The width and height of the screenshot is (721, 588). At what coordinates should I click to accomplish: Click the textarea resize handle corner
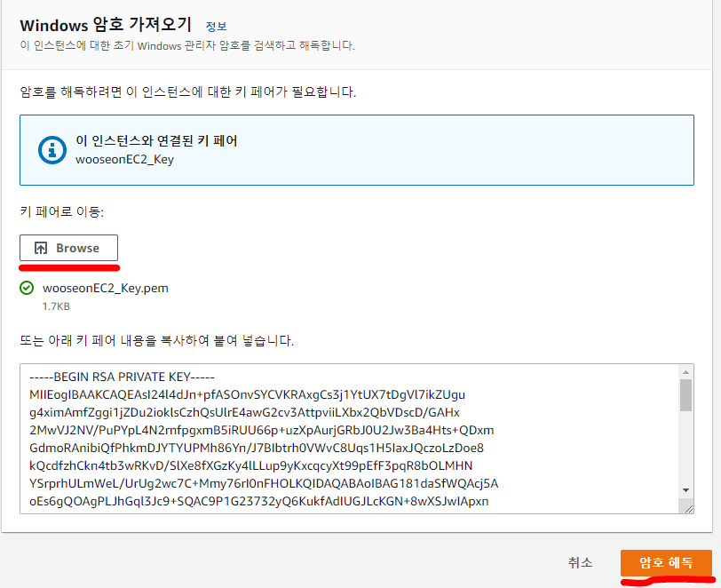click(x=688, y=508)
